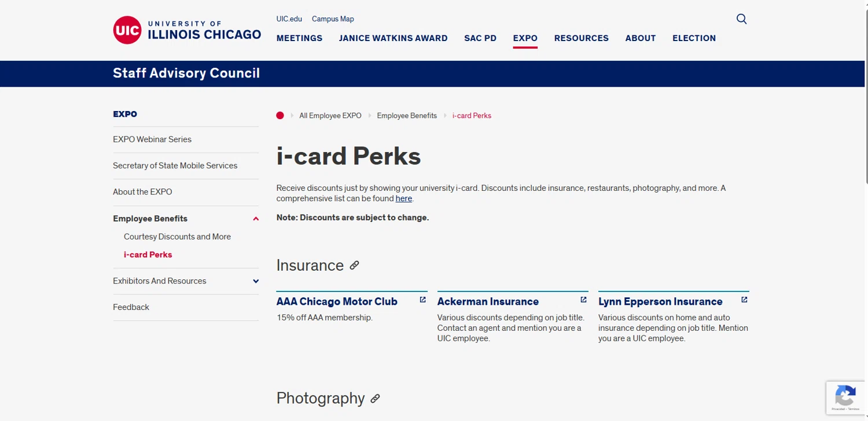Follow the 'here' comprehensive list link
This screenshot has height=421, width=868.
pos(403,198)
